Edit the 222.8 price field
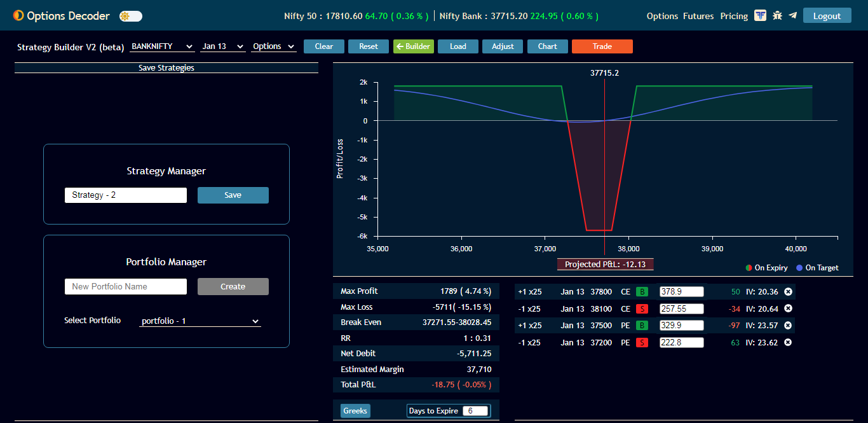The image size is (868, 423). pyautogui.click(x=682, y=342)
